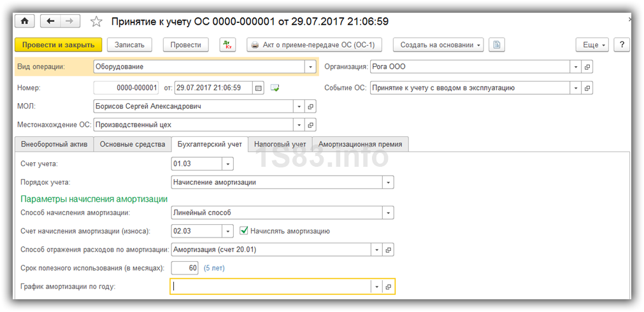The width and height of the screenshot is (644, 312).
Task: Click Провести button
Action: coord(185,45)
